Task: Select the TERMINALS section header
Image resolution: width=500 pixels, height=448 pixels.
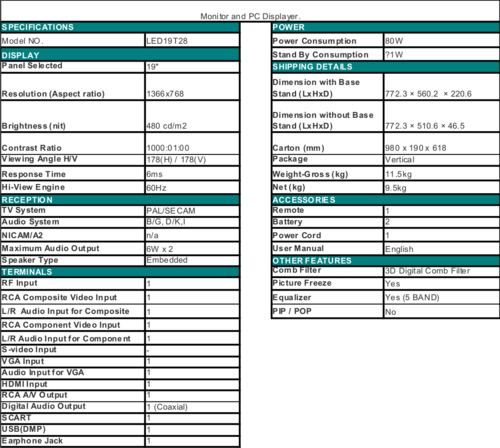Action: coord(120,272)
